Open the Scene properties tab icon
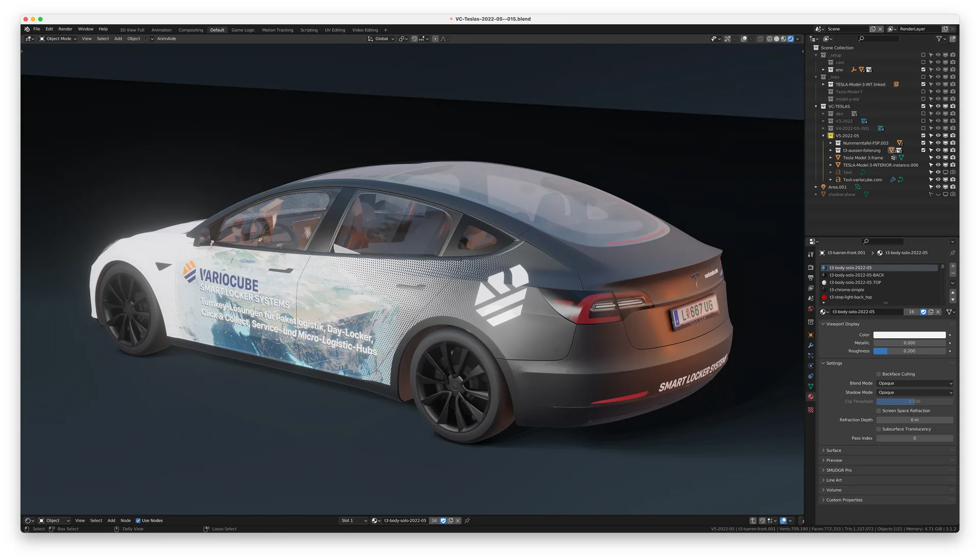980x560 pixels. [x=811, y=298]
